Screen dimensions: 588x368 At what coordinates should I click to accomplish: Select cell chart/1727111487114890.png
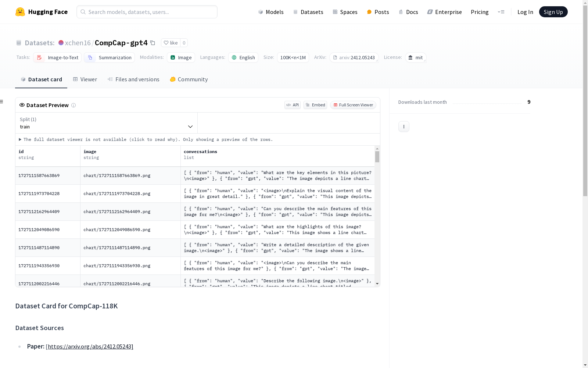coord(130,248)
